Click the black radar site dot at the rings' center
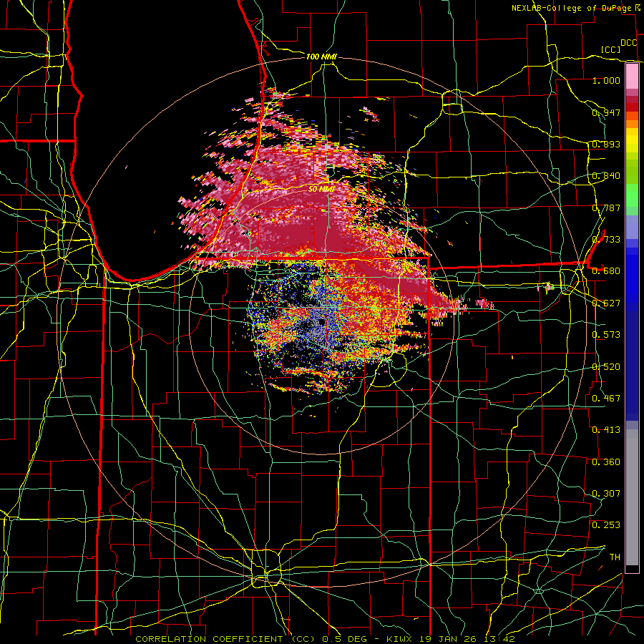The image size is (644, 644). pos(322,323)
